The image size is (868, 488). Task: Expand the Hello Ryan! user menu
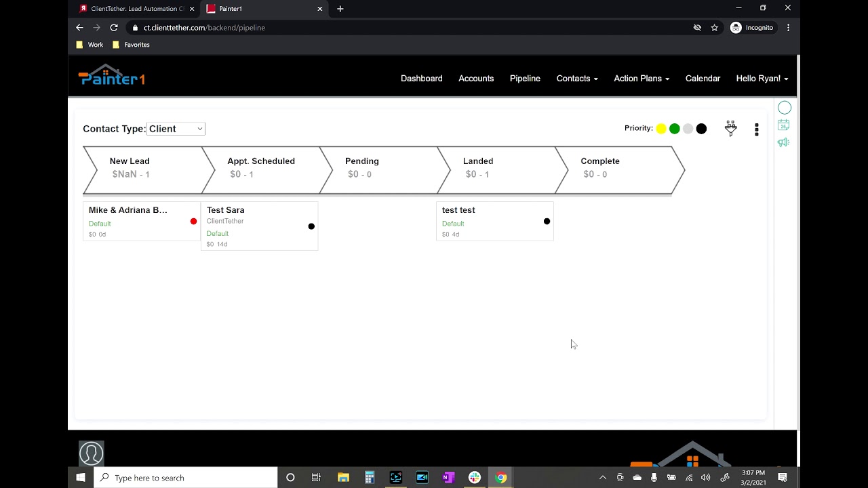(762, 79)
